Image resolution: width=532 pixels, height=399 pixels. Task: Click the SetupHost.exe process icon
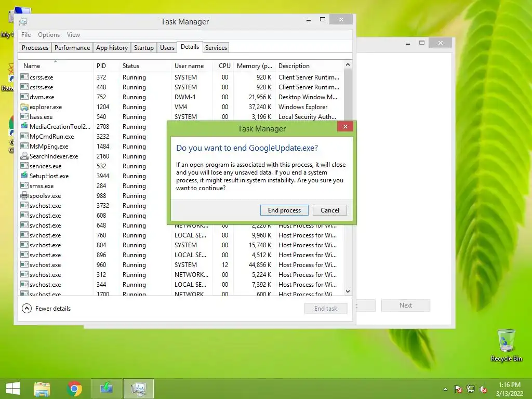point(24,176)
